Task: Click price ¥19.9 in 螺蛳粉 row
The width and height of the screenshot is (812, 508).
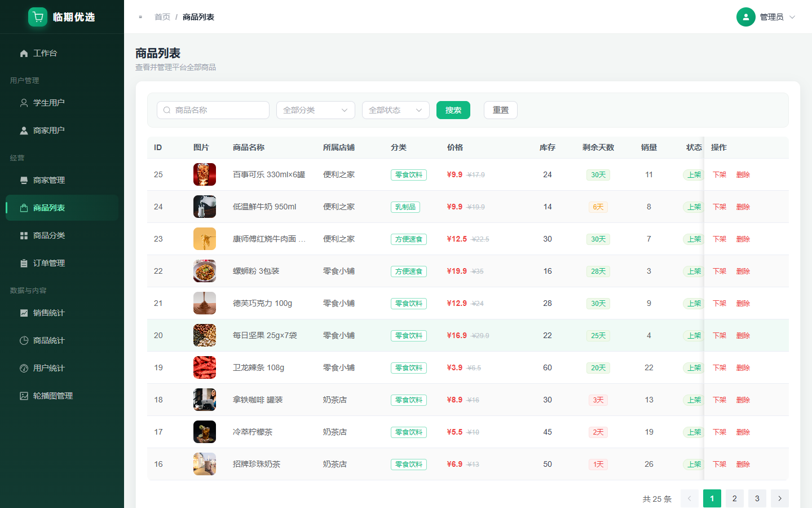Action: pyautogui.click(x=457, y=271)
